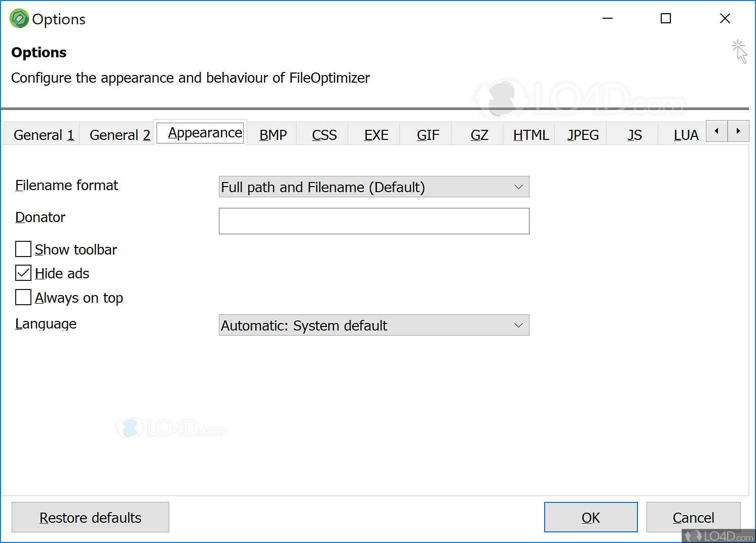This screenshot has width=756, height=543.
Task: Switch to the General 2 tab
Action: 120,134
